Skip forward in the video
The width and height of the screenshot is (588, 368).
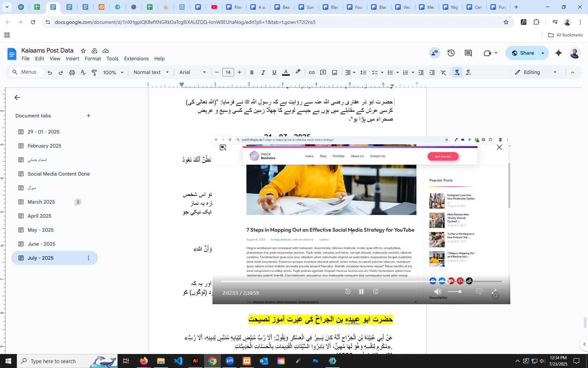[376, 292]
